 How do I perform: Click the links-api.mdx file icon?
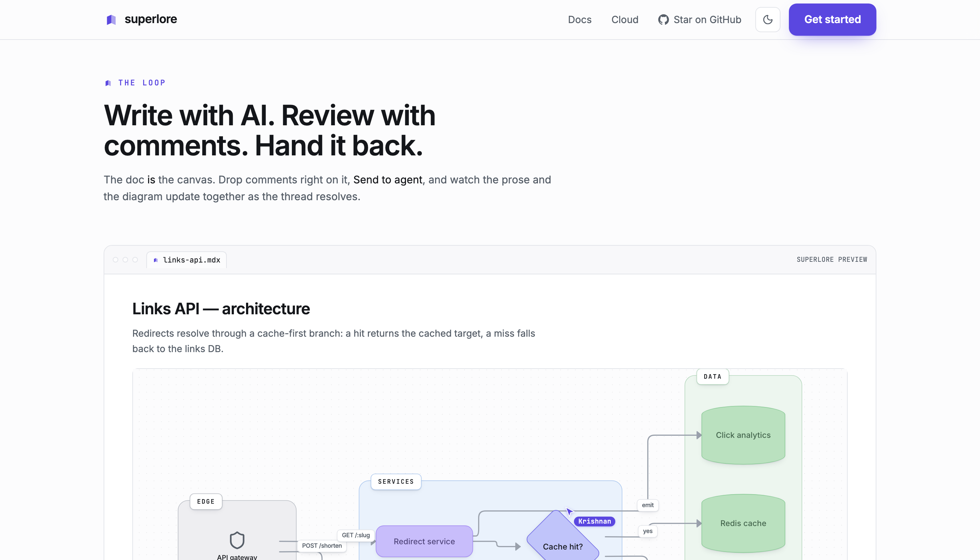point(156,260)
